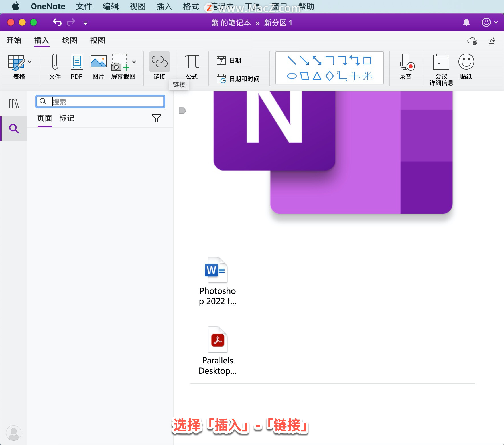The height and width of the screenshot is (445, 504).
Task: Open the Apple menu
Action: tap(16, 6)
